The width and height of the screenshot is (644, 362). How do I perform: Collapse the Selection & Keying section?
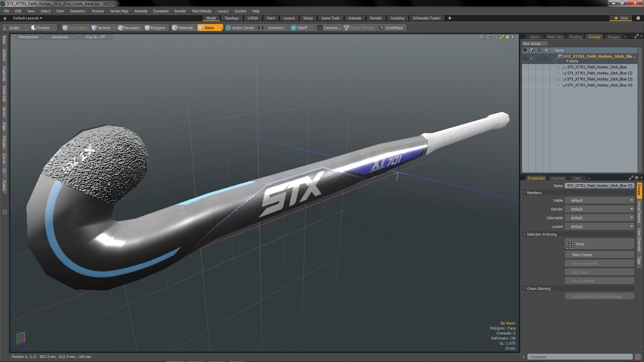pos(525,234)
